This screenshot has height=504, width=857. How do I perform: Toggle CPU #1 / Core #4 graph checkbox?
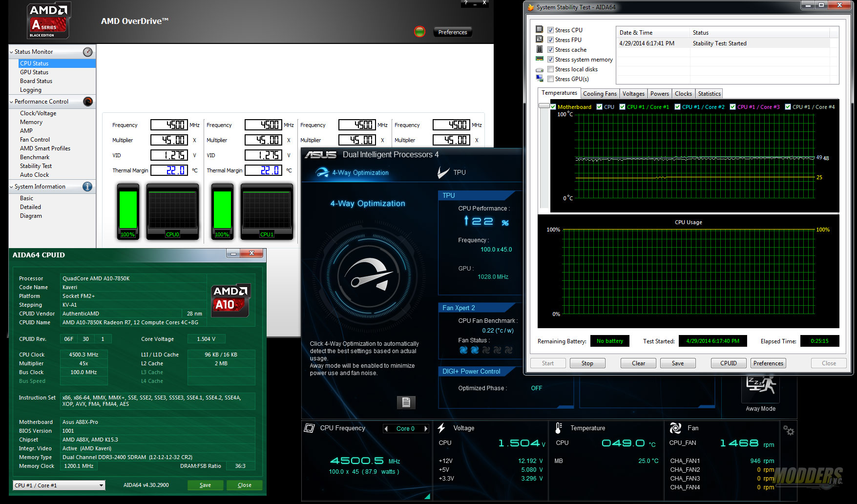tap(788, 106)
